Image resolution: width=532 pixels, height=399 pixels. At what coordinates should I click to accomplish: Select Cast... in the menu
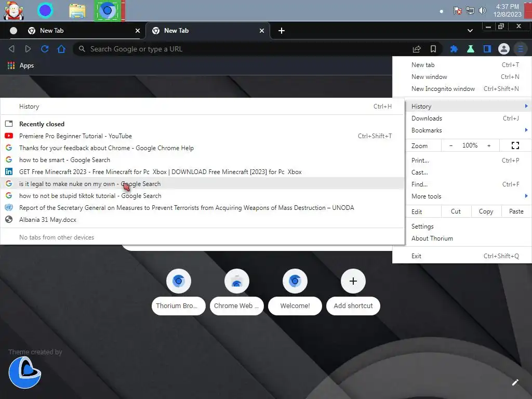pos(469,172)
